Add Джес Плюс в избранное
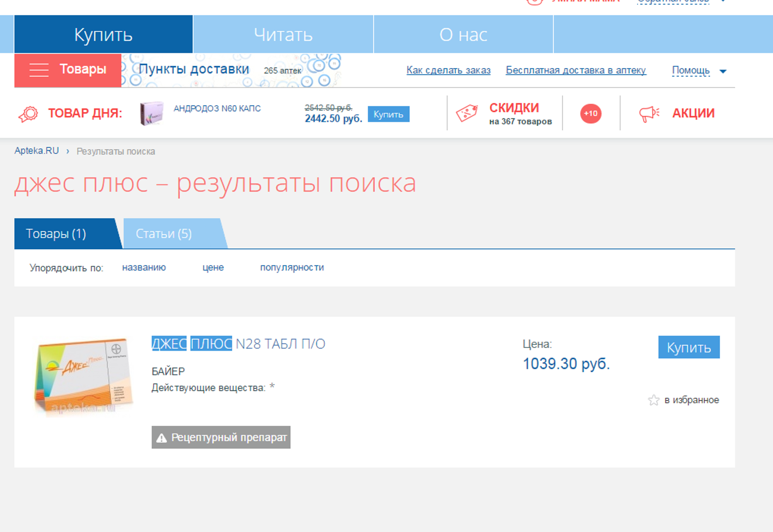 (692, 400)
